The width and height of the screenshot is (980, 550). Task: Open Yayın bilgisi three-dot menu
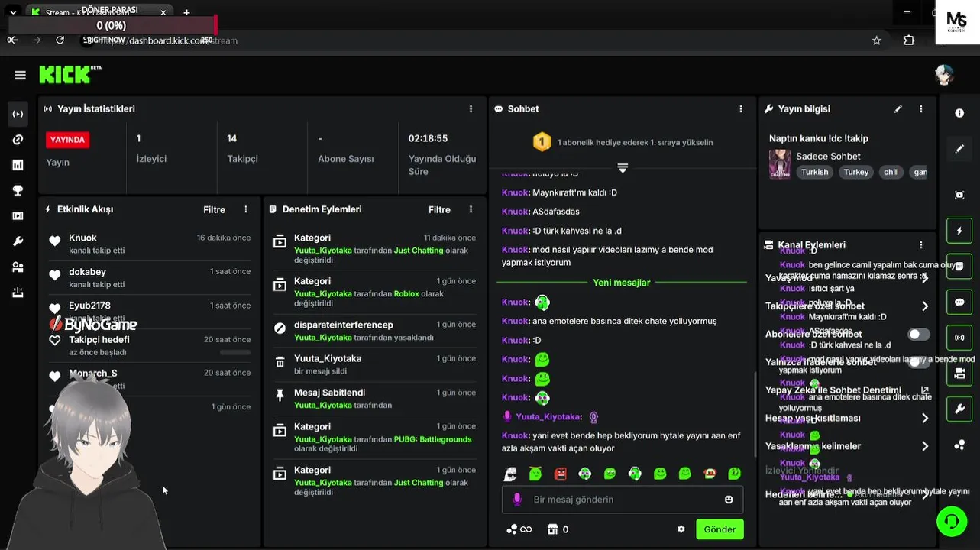921,109
